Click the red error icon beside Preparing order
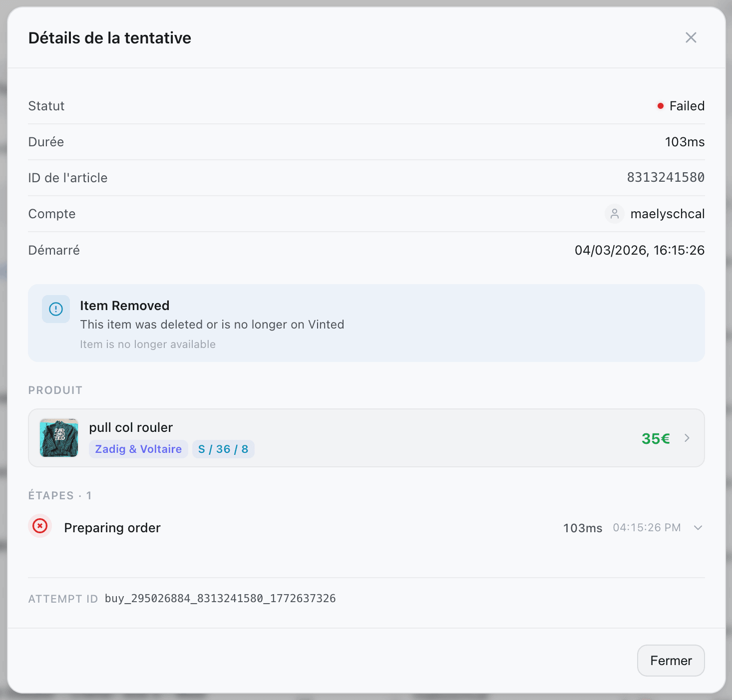Viewport: 732px width, 700px height. (40, 526)
